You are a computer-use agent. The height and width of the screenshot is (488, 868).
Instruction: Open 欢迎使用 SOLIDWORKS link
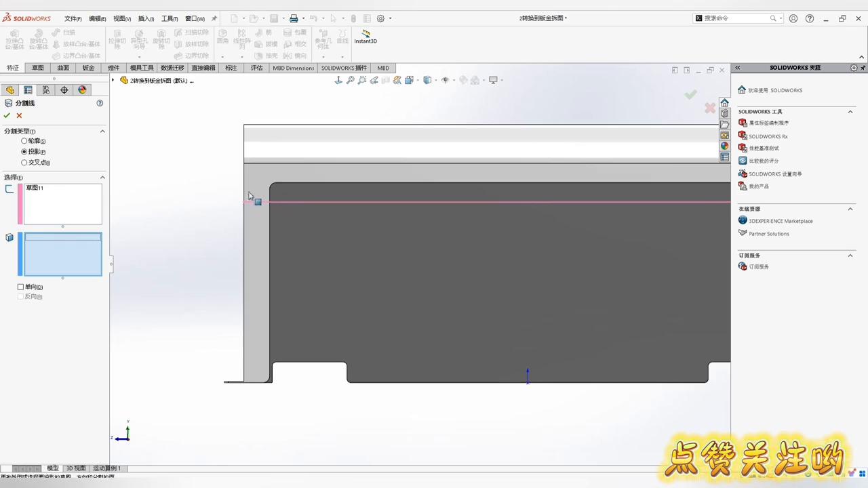pyautogui.click(x=775, y=90)
